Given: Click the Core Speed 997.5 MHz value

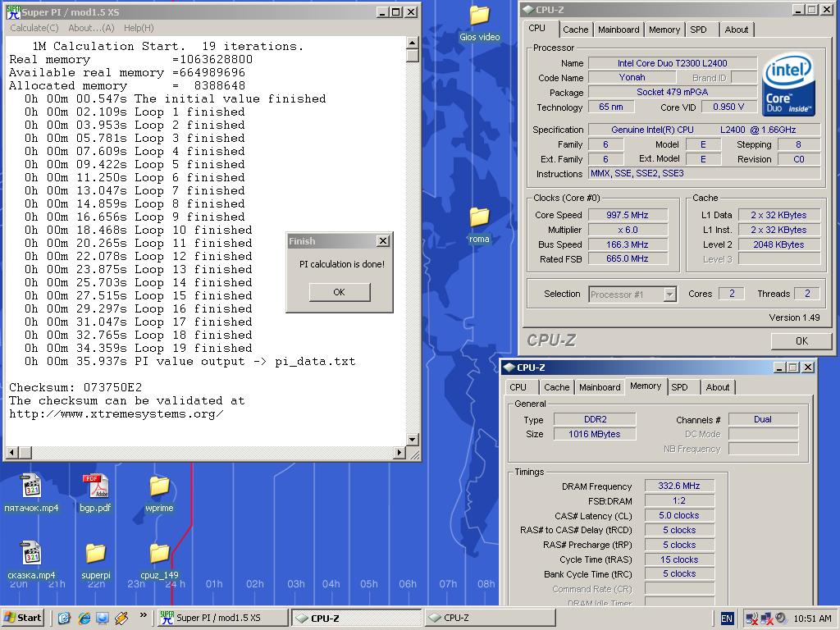Looking at the screenshot, I should (x=628, y=215).
